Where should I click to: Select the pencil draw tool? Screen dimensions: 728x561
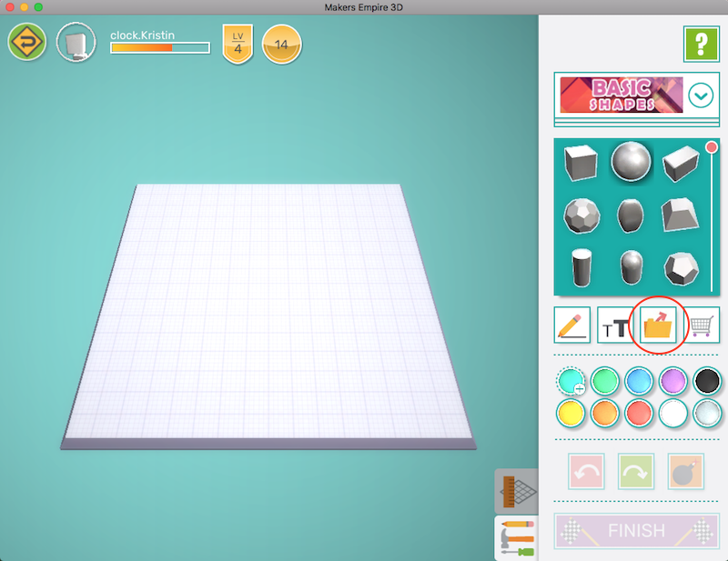(572, 325)
